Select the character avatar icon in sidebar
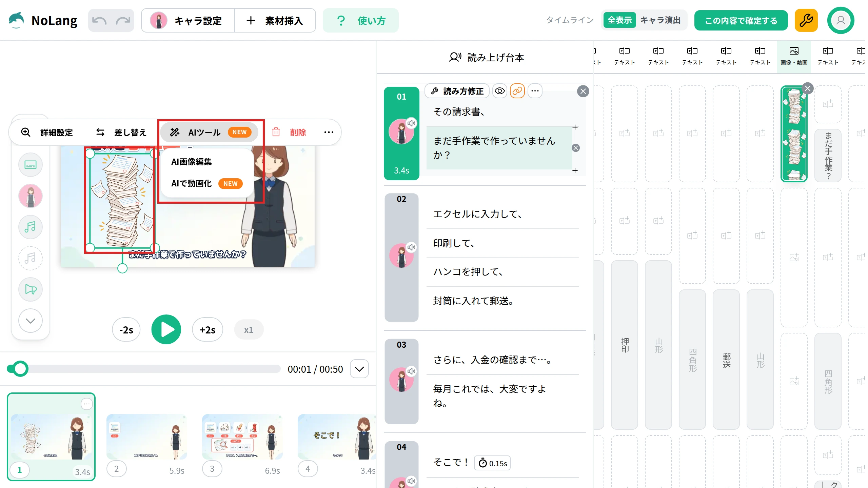868x488 pixels. [31, 196]
